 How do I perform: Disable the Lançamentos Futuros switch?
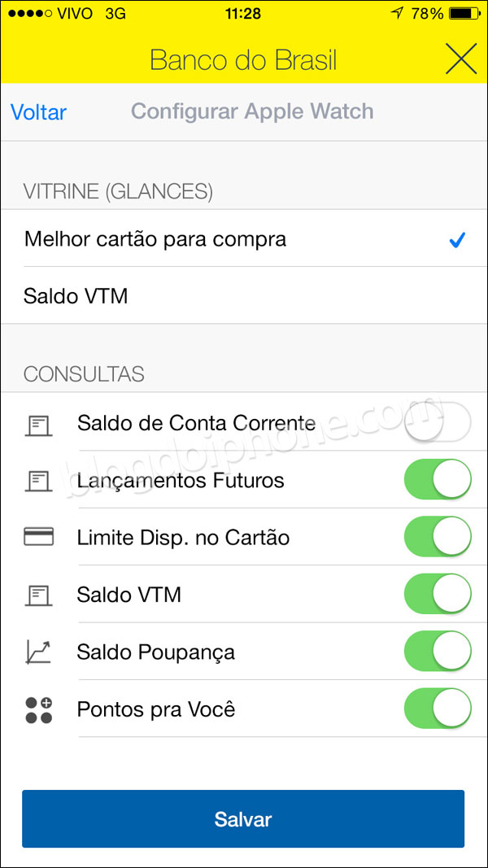(x=438, y=479)
